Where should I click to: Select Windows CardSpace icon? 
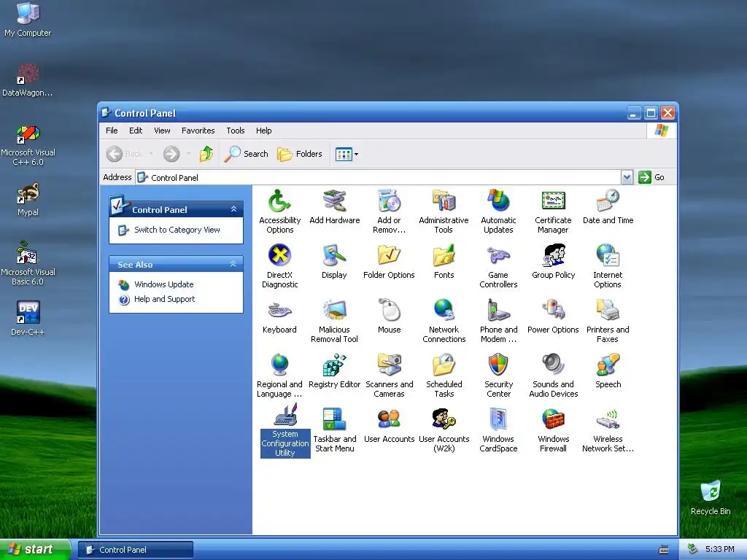tap(498, 430)
